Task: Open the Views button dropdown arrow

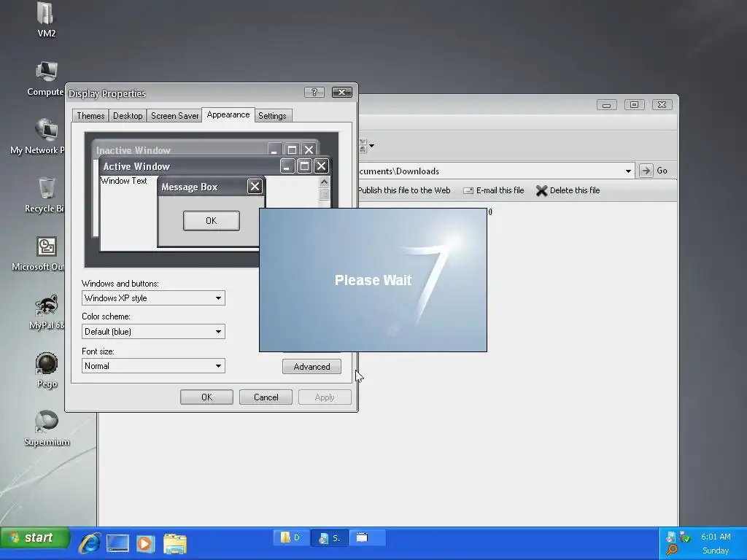Action: [x=371, y=146]
